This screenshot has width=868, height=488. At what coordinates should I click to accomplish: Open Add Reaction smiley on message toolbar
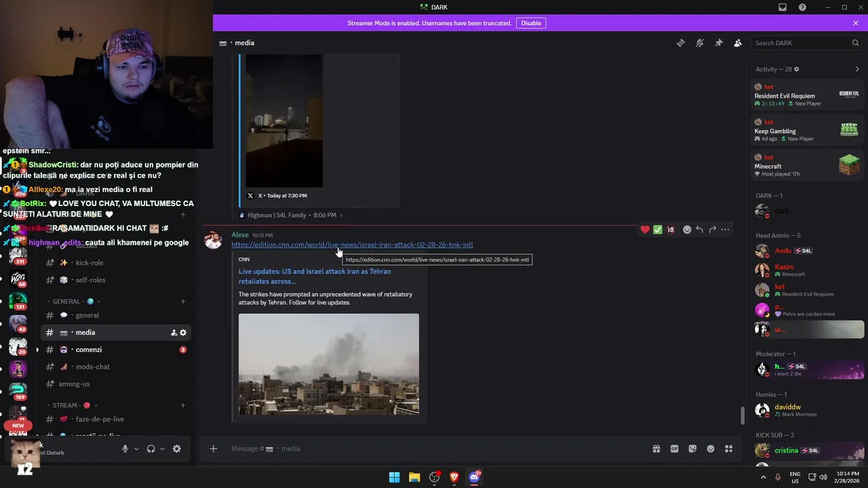(687, 230)
